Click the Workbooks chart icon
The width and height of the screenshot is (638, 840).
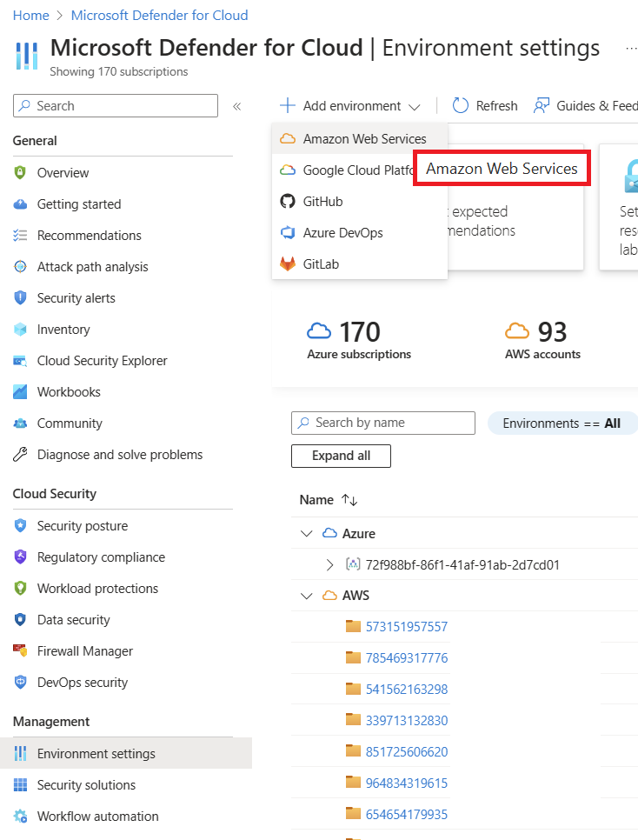coord(20,391)
